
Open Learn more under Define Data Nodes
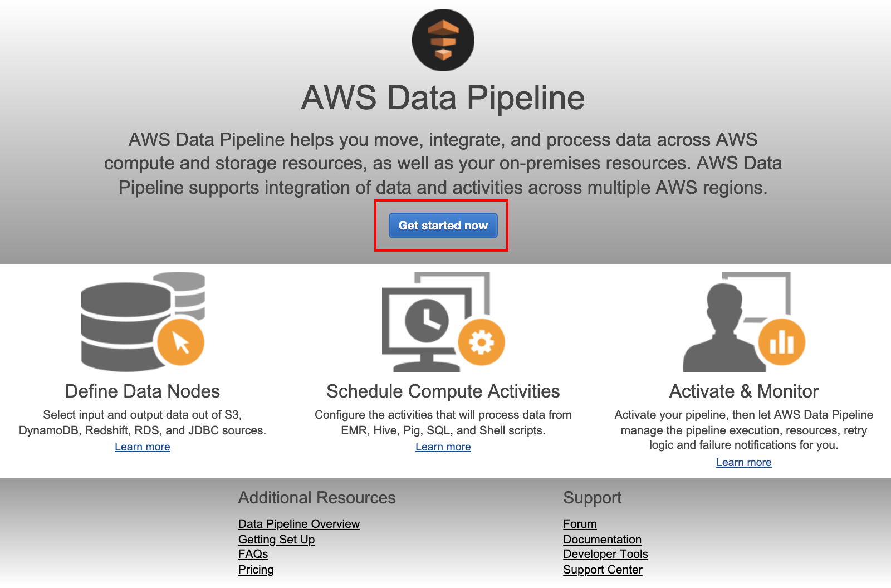pyautogui.click(x=143, y=447)
